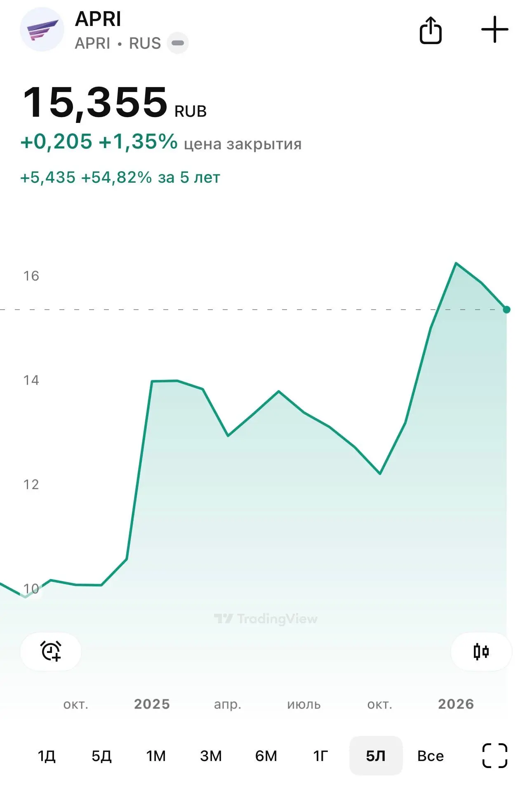Switch to candlestick chart type icon
Screen dimensions: 532x787
tap(481, 651)
